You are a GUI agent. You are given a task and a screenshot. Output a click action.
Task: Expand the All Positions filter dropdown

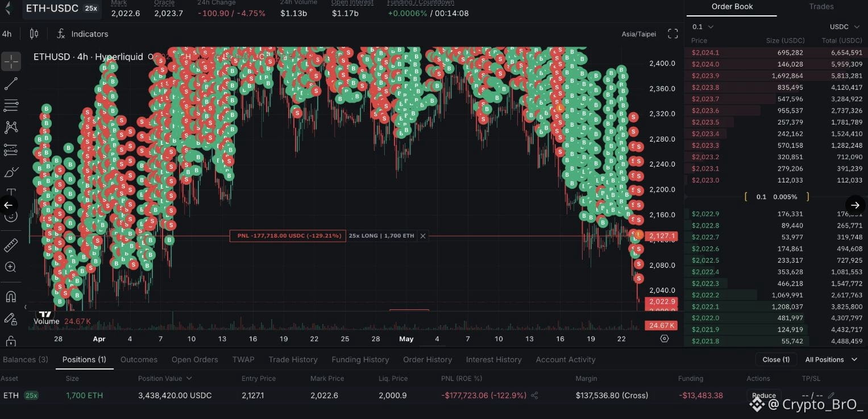832,359
